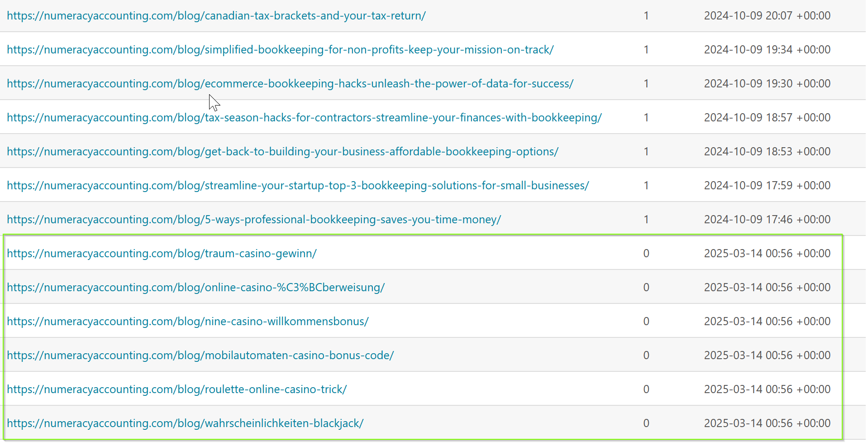The image size is (868, 447).
Task: Open the streamline-your-startup-top-3 blog link
Action: (298, 186)
